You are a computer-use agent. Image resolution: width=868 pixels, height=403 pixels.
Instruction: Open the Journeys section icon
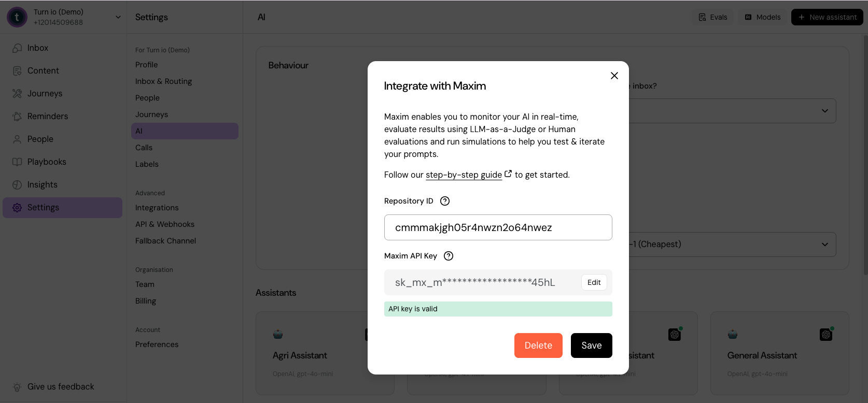17,93
